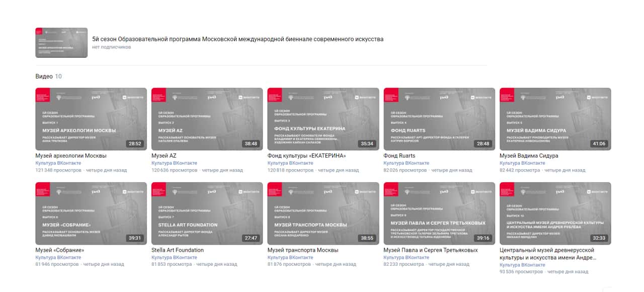644x292 pixels.
Task: Open the Фонд Ruarts video thumbnail
Action: point(439,119)
